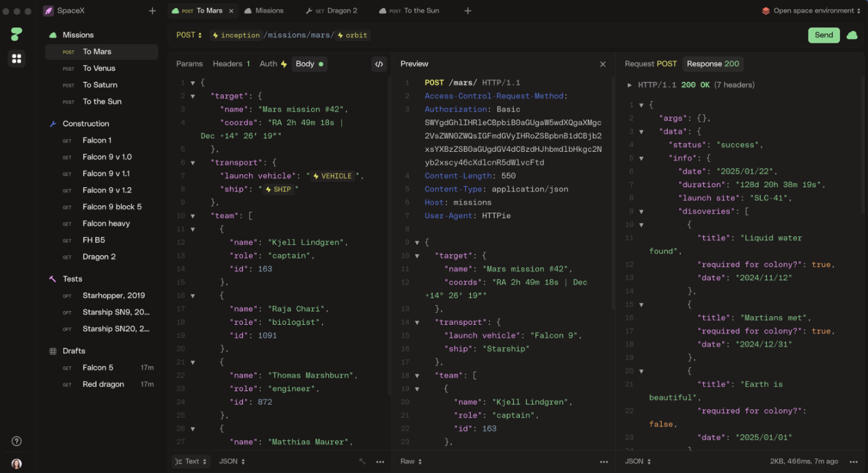Collapse the "team" array in request body
Viewport: 868px width, 473px height.
193,216
